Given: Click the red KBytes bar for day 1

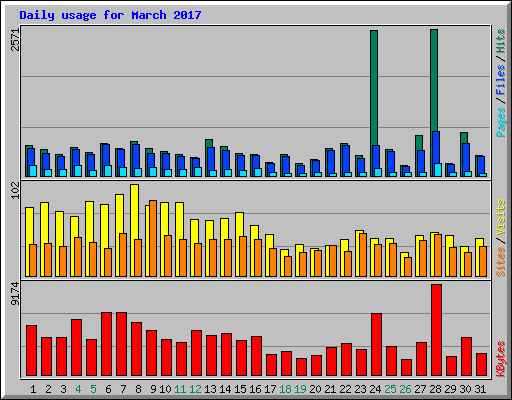Looking at the screenshot, I should [31, 351].
